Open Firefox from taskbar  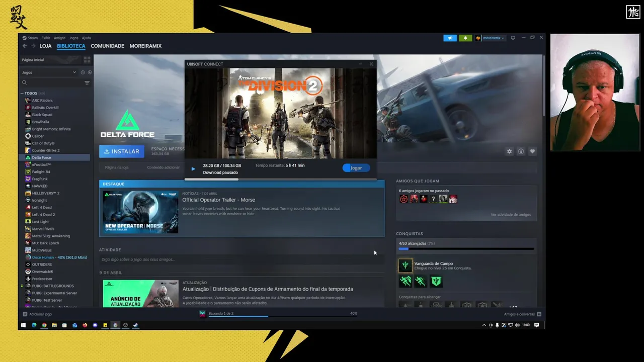click(x=85, y=325)
